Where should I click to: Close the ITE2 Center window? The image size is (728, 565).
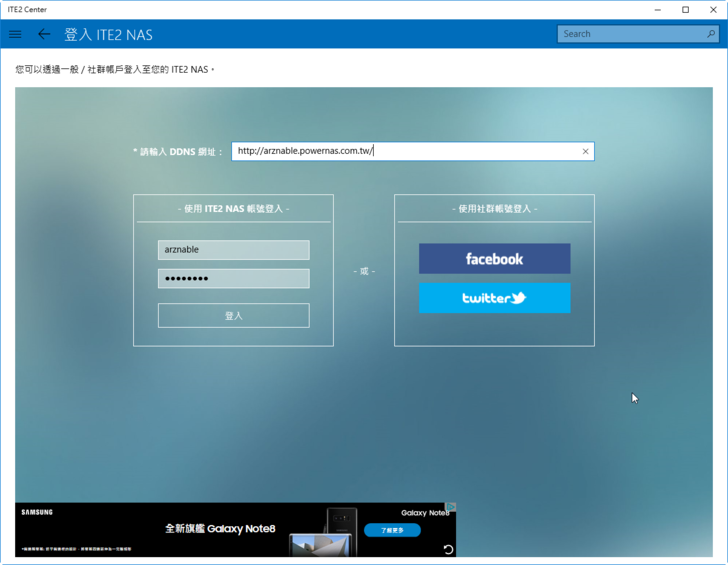click(x=712, y=9)
